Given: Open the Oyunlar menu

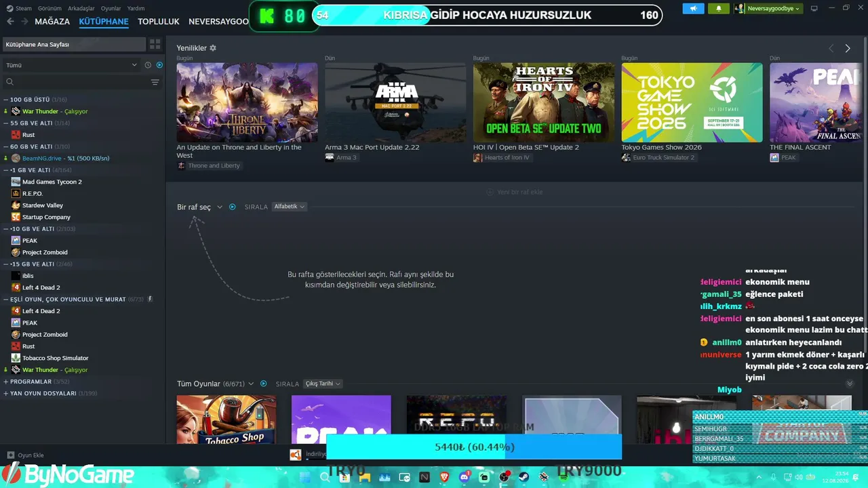Looking at the screenshot, I should [x=111, y=8].
